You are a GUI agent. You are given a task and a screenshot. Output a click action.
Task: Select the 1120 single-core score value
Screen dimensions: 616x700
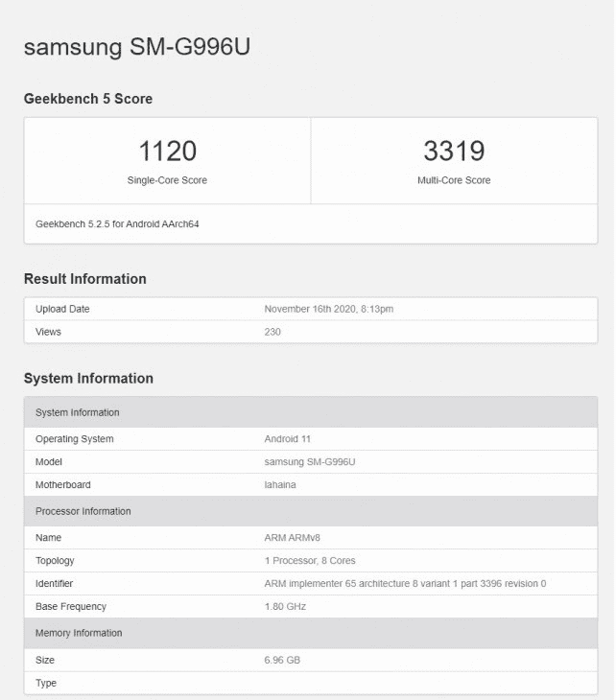click(167, 151)
